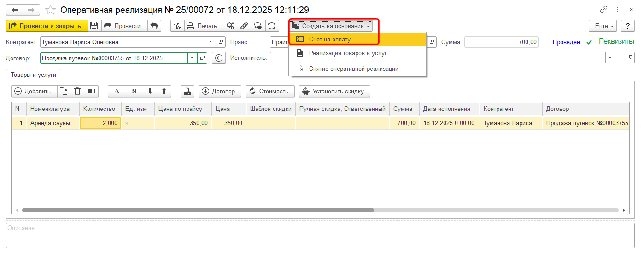Image resolution: width=644 pixels, height=254 pixels.
Task: Add document to favorites with star
Action: pos(51,9)
